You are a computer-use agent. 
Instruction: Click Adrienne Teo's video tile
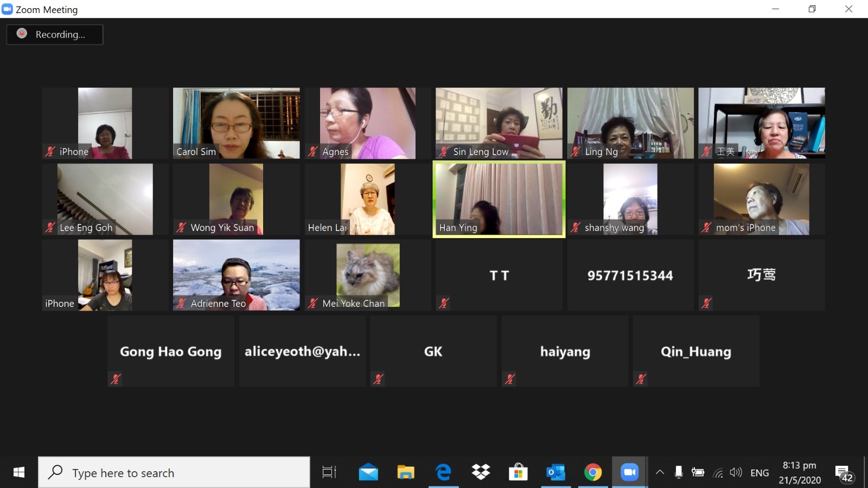(236, 275)
